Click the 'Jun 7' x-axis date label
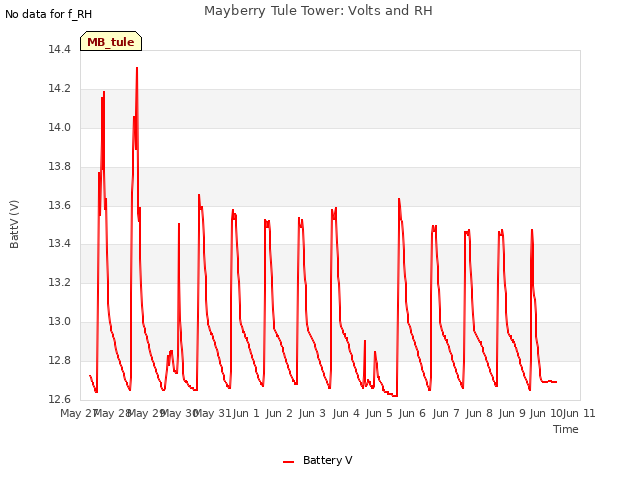 [446, 413]
